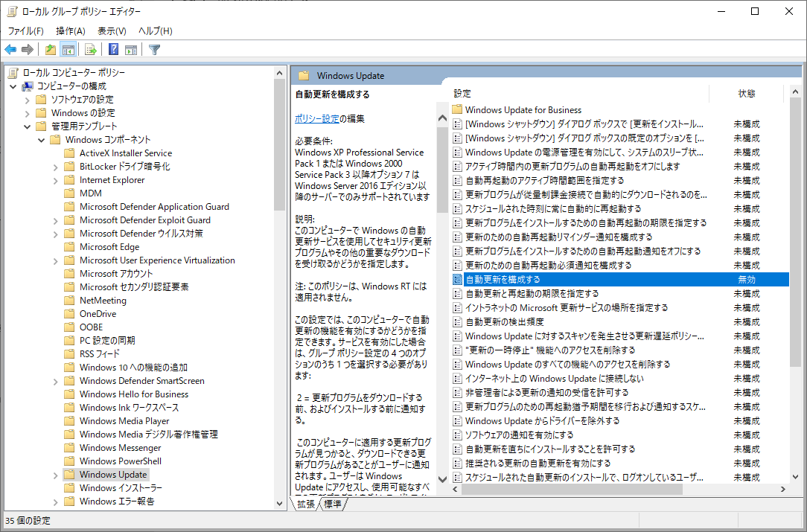Click the settings list vertical scroll down arrow
Image resolution: width=807 pixels, height=532 pixels.
(x=796, y=477)
